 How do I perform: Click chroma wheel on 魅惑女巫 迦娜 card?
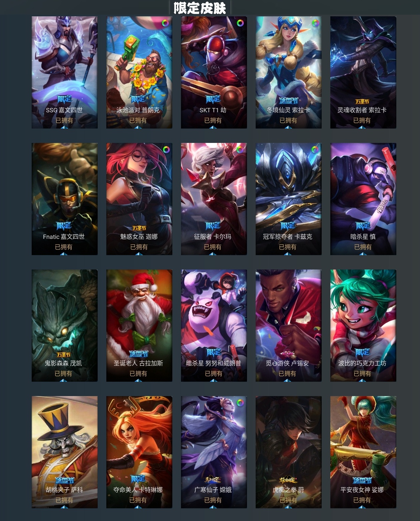point(166,150)
